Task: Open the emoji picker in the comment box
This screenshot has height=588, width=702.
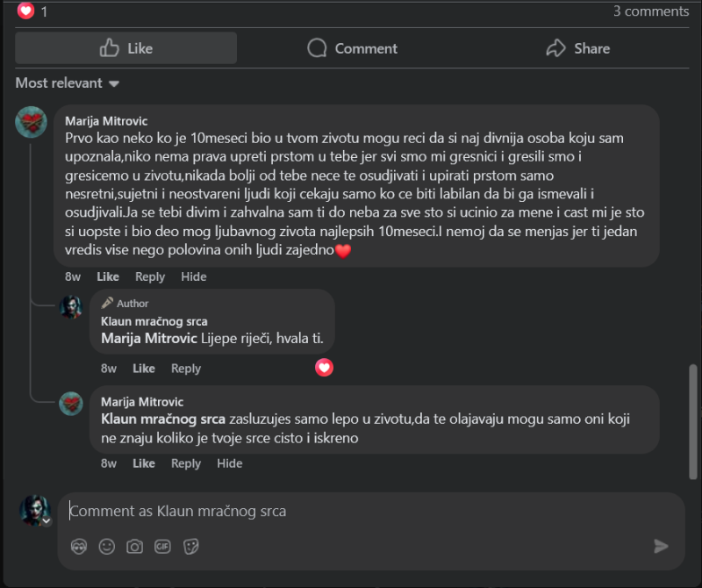Action: click(106, 547)
